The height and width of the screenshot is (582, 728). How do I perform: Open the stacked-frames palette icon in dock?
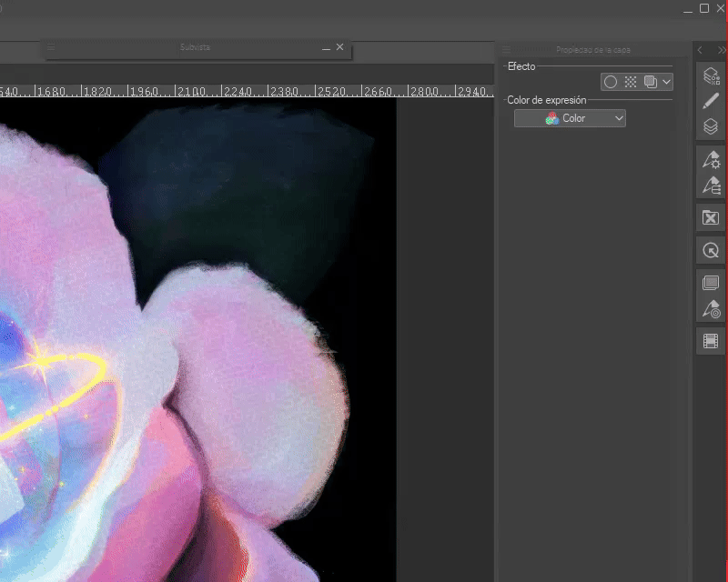tap(711, 283)
